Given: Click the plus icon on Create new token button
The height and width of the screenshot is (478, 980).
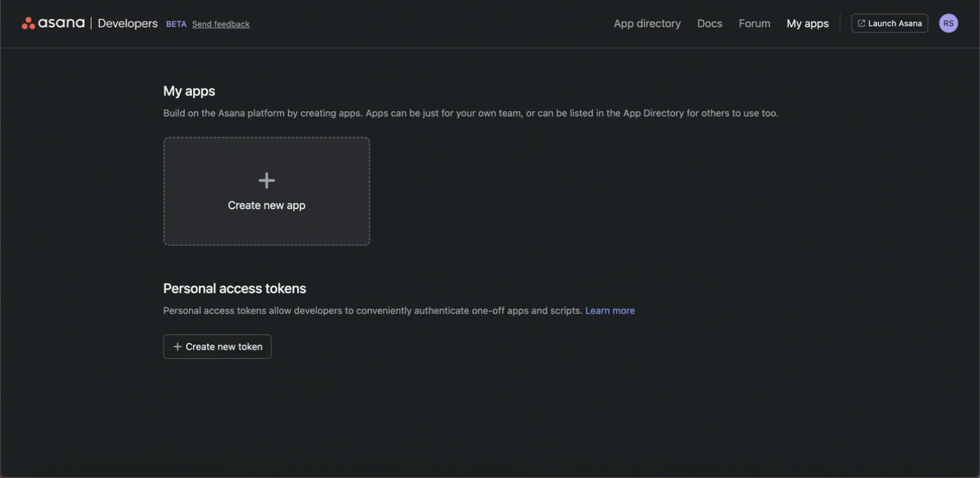Looking at the screenshot, I should tap(178, 347).
